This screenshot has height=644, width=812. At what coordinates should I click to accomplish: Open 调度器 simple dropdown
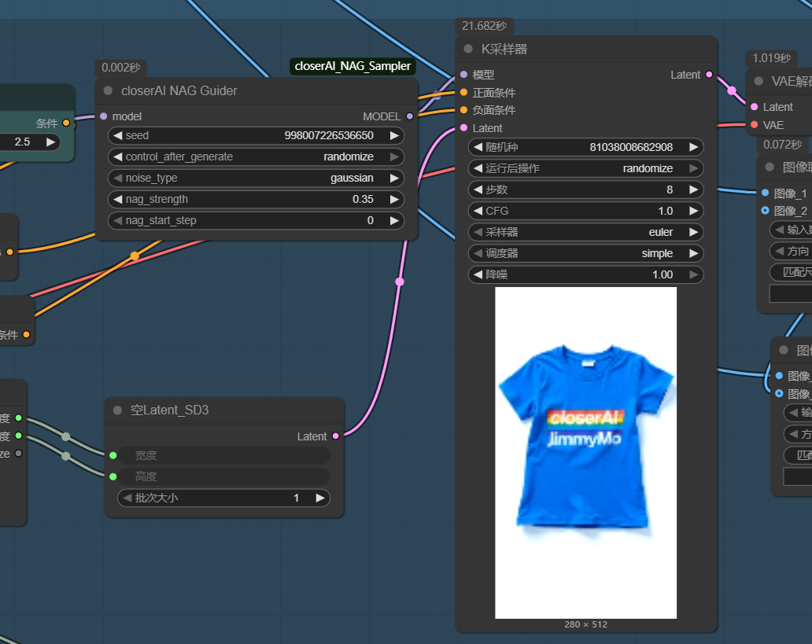tap(585, 253)
